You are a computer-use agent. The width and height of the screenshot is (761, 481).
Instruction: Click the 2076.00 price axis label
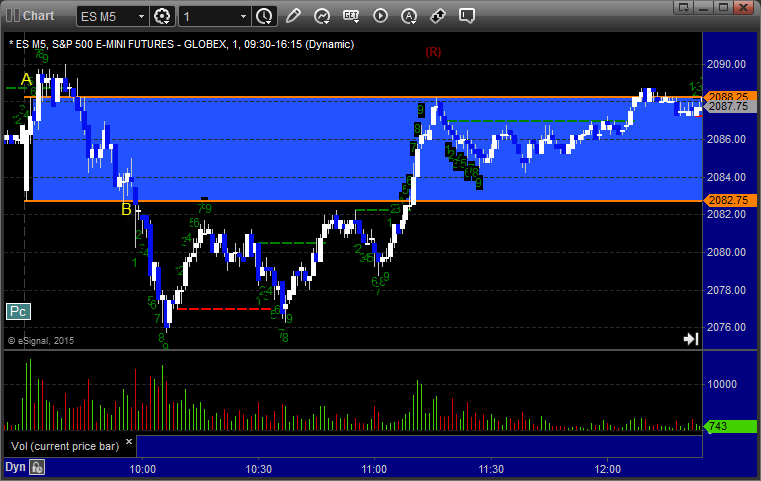pos(727,327)
